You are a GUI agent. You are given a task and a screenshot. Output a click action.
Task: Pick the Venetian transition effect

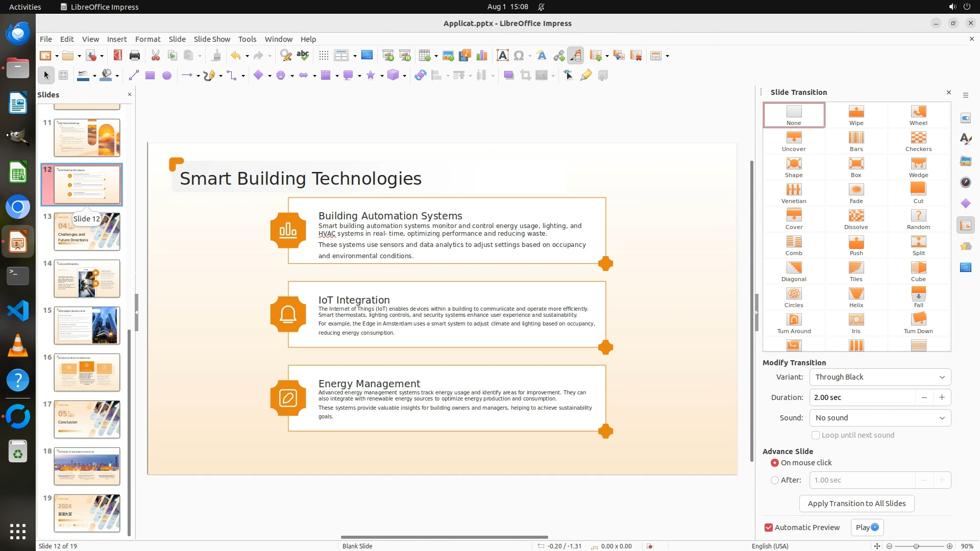click(x=793, y=193)
